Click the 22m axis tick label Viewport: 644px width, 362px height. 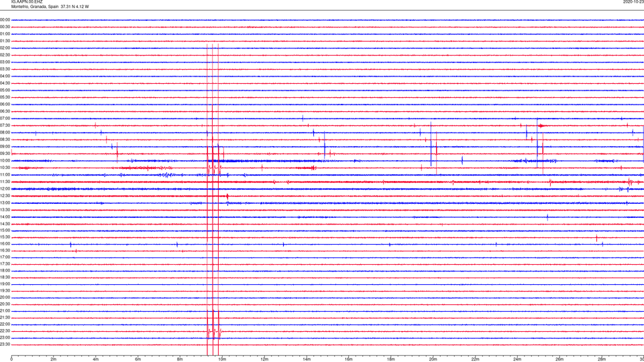(x=475, y=359)
